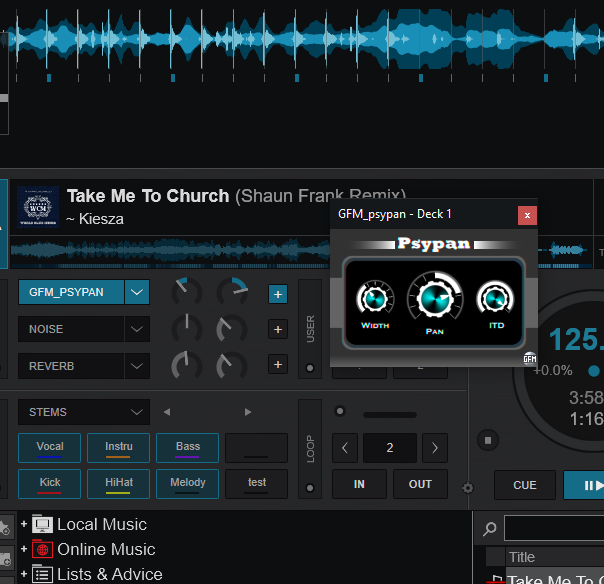Viewport: 604px width, 584px height.
Task: Expand the Online Music folder
Action: coord(24,549)
